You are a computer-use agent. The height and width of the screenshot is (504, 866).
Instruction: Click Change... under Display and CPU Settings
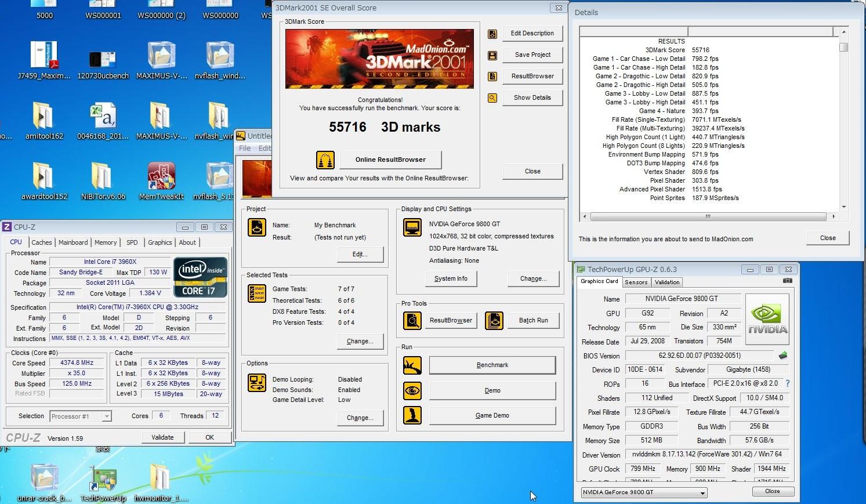pyautogui.click(x=534, y=279)
